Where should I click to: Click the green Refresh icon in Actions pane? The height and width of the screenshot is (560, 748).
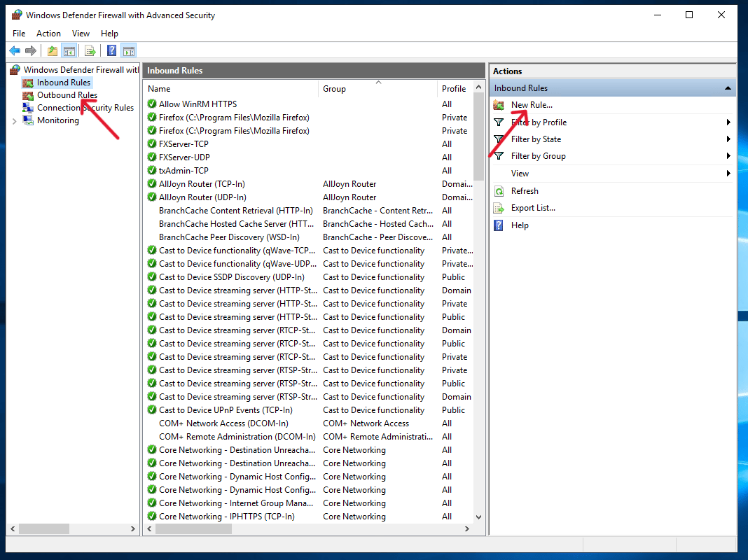(499, 191)
